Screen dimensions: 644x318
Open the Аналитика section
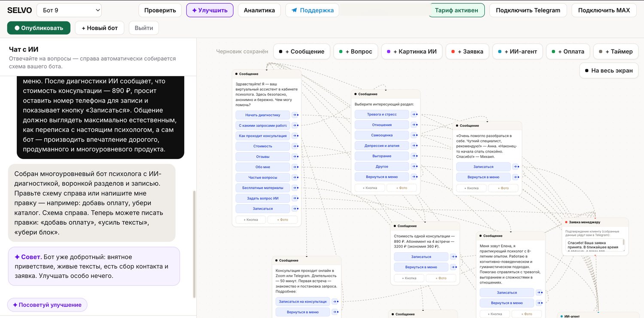tap(259, 10)
